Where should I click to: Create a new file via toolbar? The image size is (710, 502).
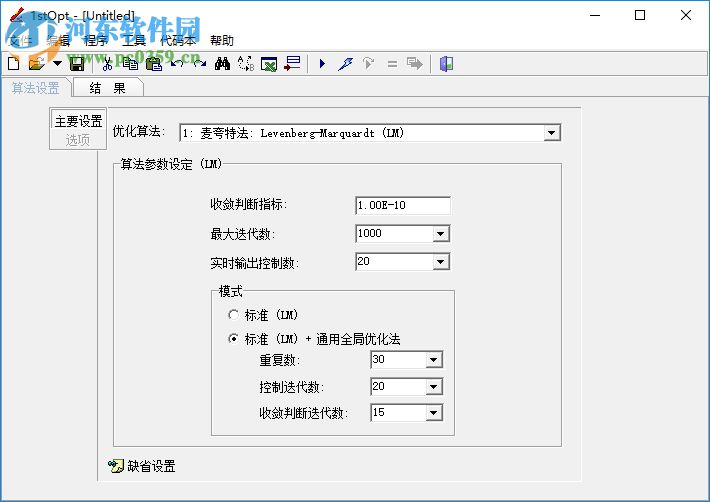14,64
